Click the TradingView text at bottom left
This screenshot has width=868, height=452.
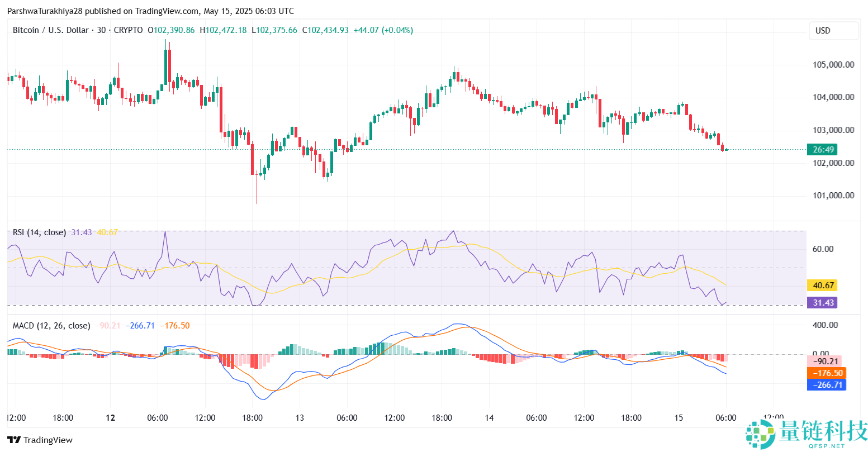click(x=48, y=440)
